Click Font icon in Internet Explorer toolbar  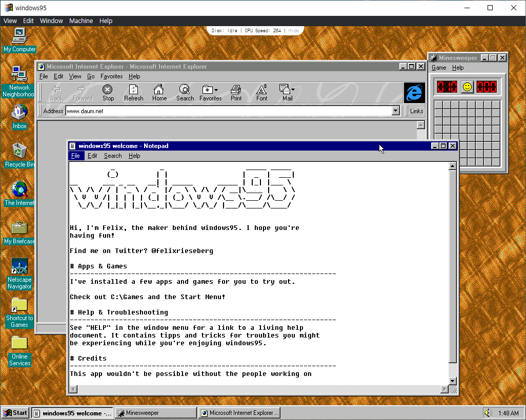pos(261,93)
